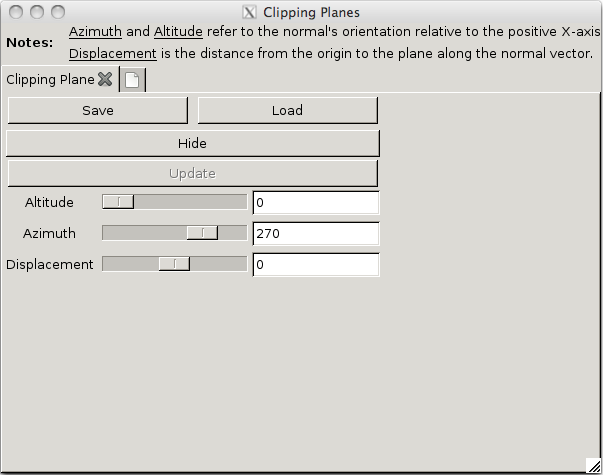Click the Altitude slider handle
Screen dimensions: 603x475
[119, 202]
